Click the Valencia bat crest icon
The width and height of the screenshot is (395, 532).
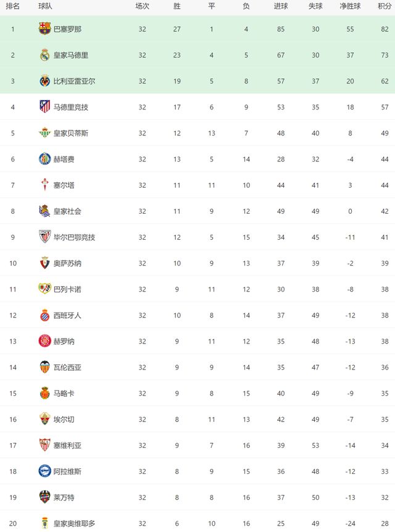(44, 367)
